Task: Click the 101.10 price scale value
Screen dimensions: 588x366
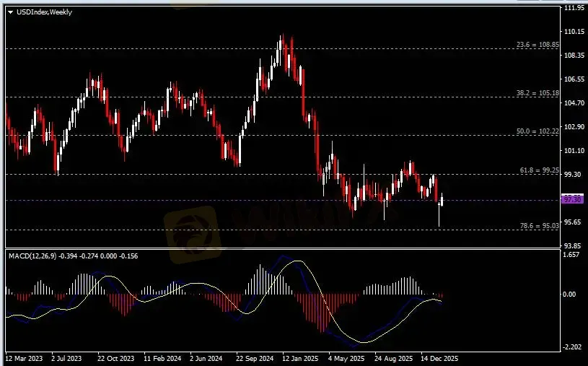Action: pyautogui.click(x=574, y=151)
